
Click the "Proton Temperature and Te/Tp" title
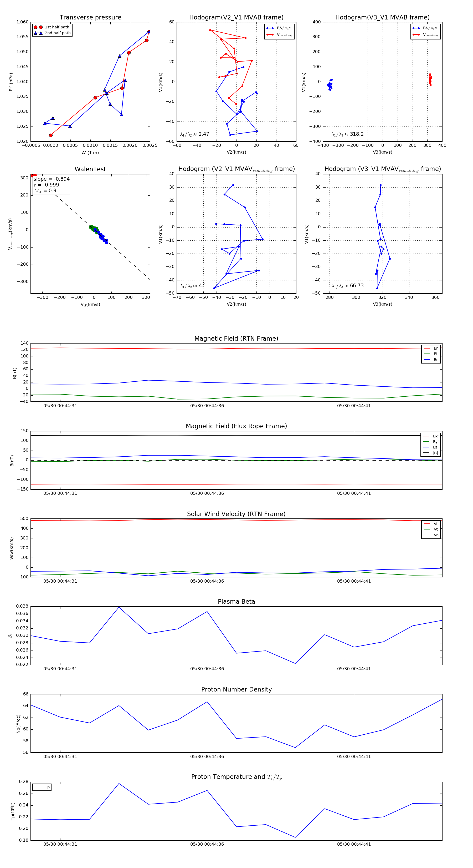(x=236, y=777)
